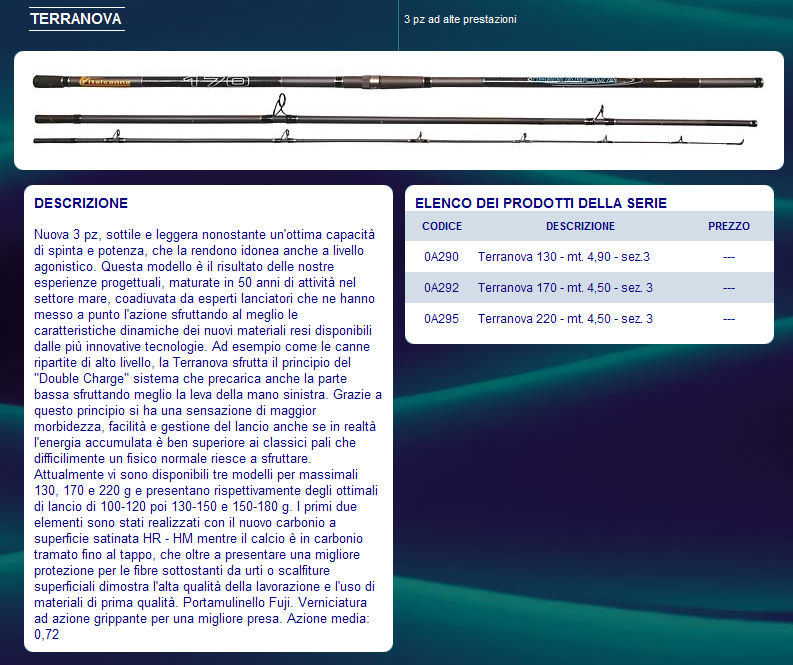Select product code 0A290

442,257
